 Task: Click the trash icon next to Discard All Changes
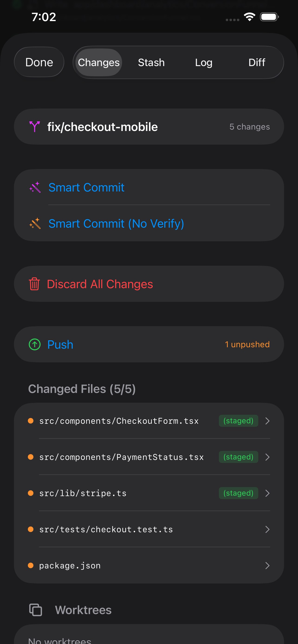[x=34, y=284]
